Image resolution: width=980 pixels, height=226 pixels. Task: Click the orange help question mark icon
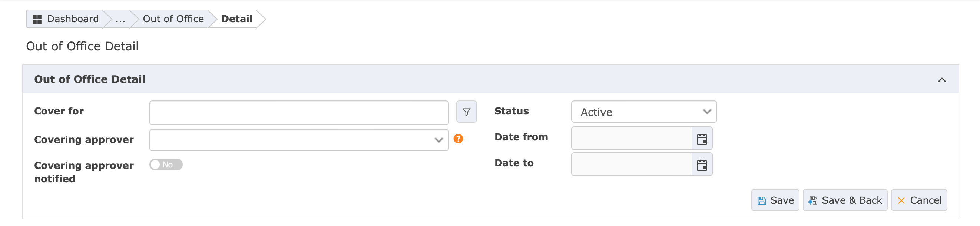tap(458, 139)
